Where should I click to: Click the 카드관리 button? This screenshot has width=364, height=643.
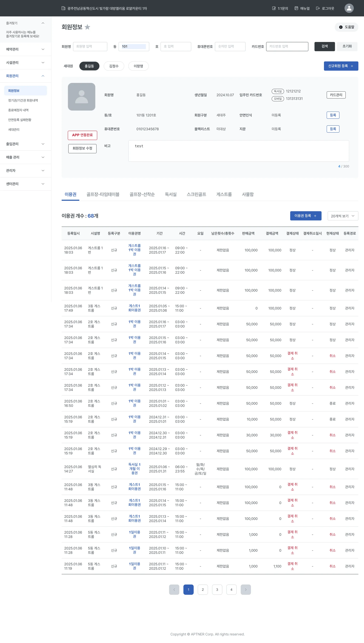(x=336, y=95)
